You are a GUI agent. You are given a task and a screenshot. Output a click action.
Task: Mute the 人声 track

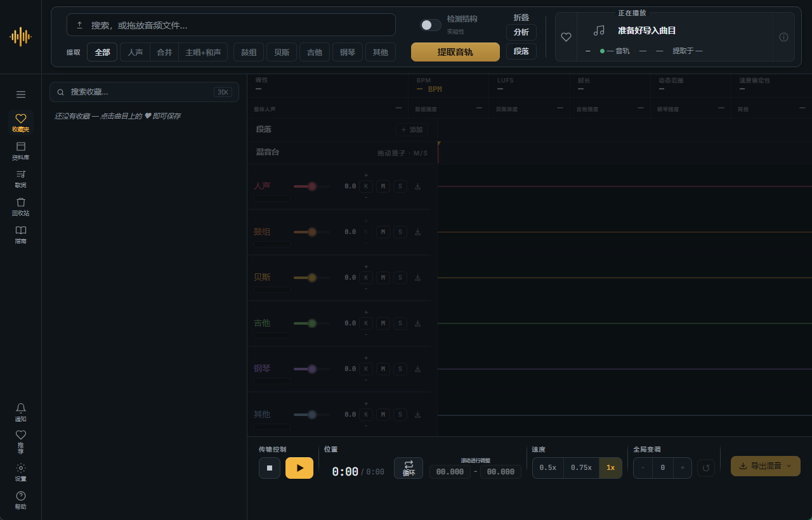click(x=383, y=186)
